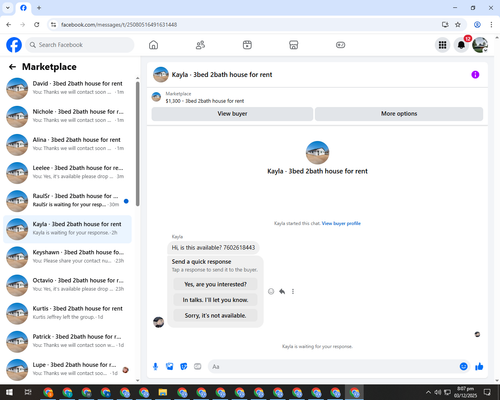
Task: View site information icon in address bar
Action: (53, 25)
